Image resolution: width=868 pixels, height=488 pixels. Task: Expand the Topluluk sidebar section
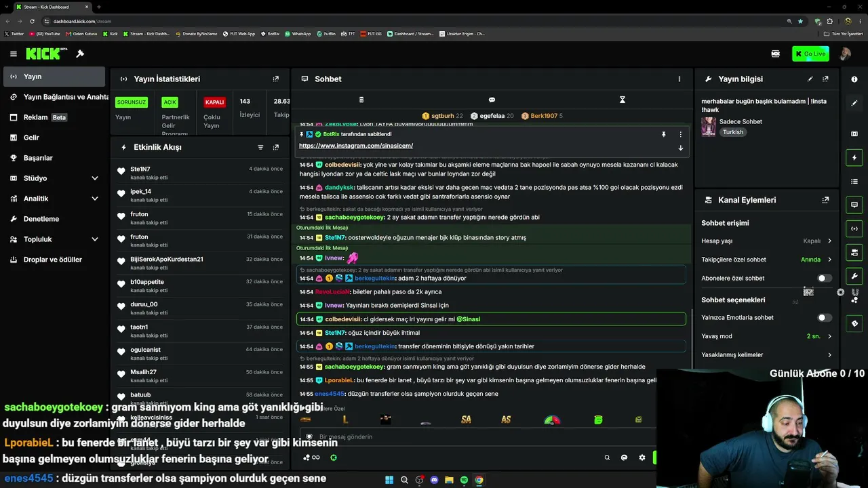54,239
